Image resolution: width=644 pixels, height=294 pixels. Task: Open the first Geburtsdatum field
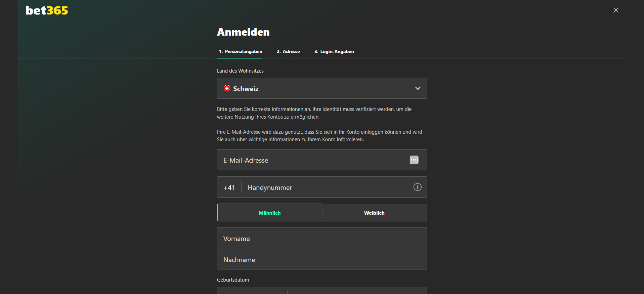252,291
